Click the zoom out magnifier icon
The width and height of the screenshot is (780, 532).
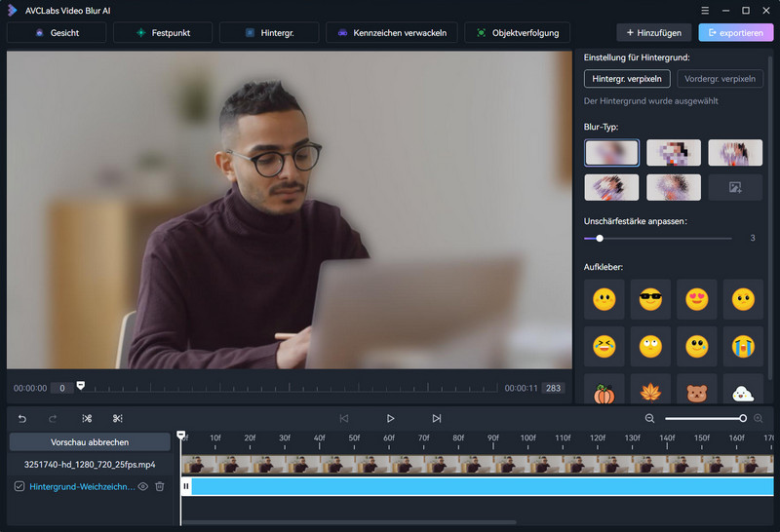click(649, 419)
